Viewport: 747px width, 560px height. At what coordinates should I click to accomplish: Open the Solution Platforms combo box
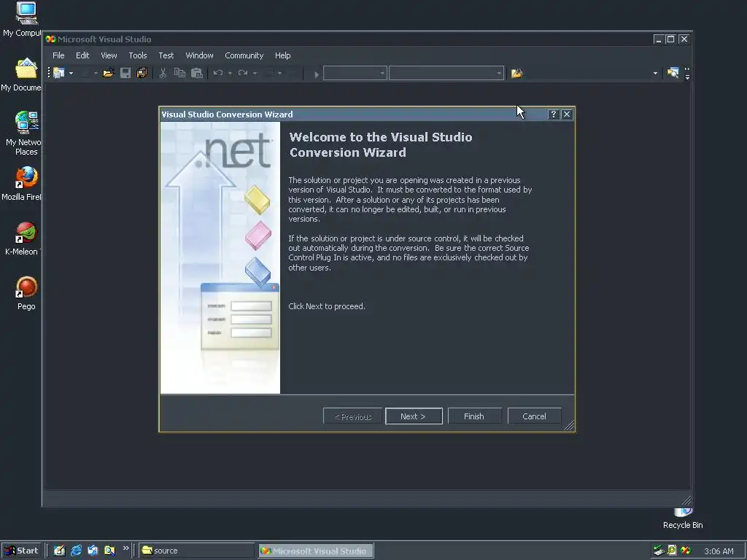[446, 74]
